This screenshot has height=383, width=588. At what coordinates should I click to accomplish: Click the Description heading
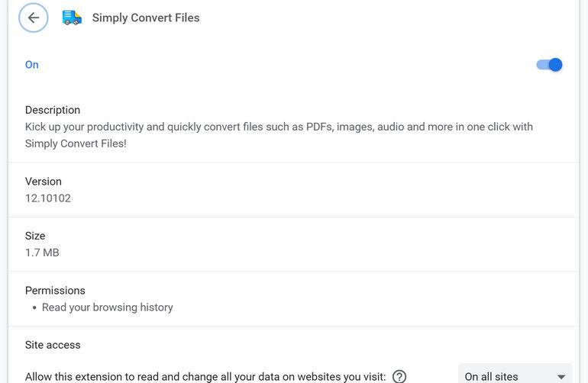point(53,110)
